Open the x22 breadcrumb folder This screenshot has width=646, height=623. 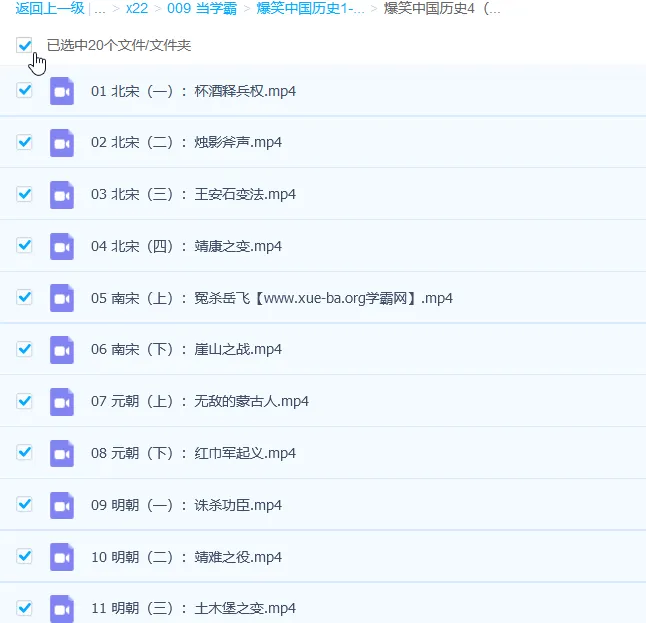[136, 9]
